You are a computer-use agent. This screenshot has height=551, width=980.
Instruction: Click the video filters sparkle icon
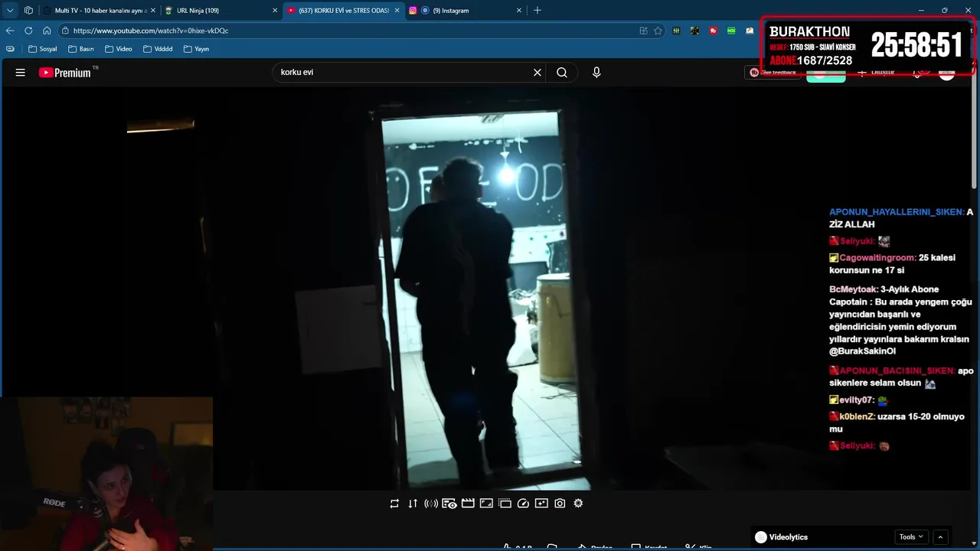pyautogui.click(x=541, y=504)
